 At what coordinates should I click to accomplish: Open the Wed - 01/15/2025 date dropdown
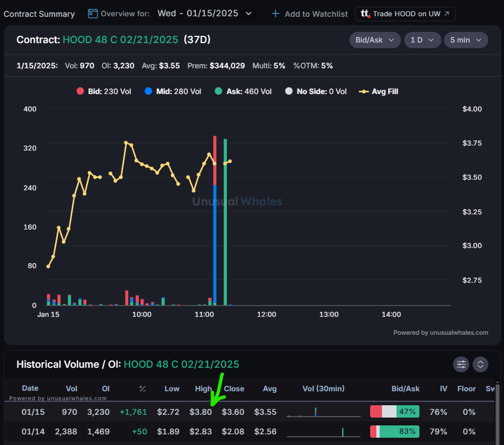tap(204, 13)
